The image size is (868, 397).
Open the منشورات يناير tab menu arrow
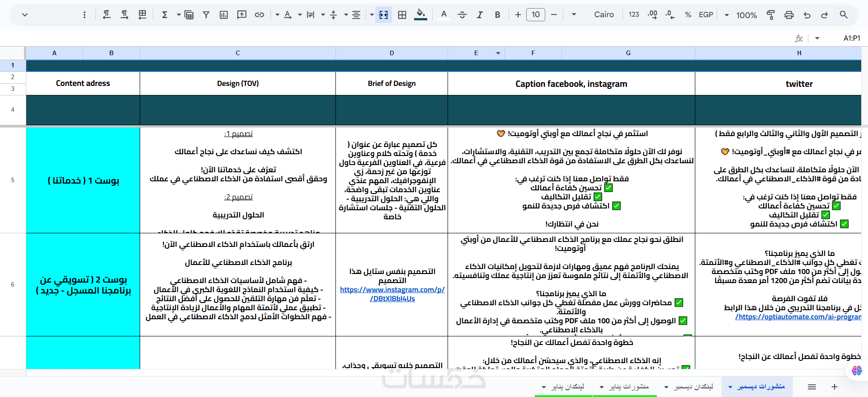(601, 387)
